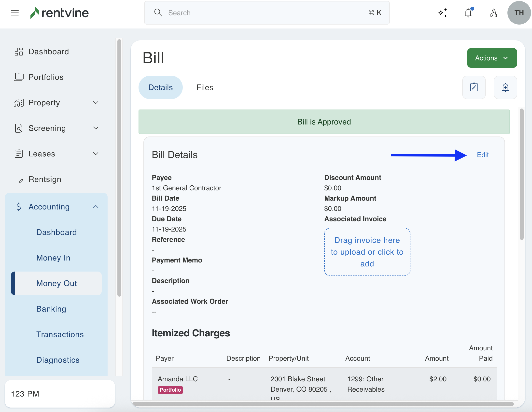532x412 pixels.
Task: Click the rocket launch icon
Action: [493, 13]
